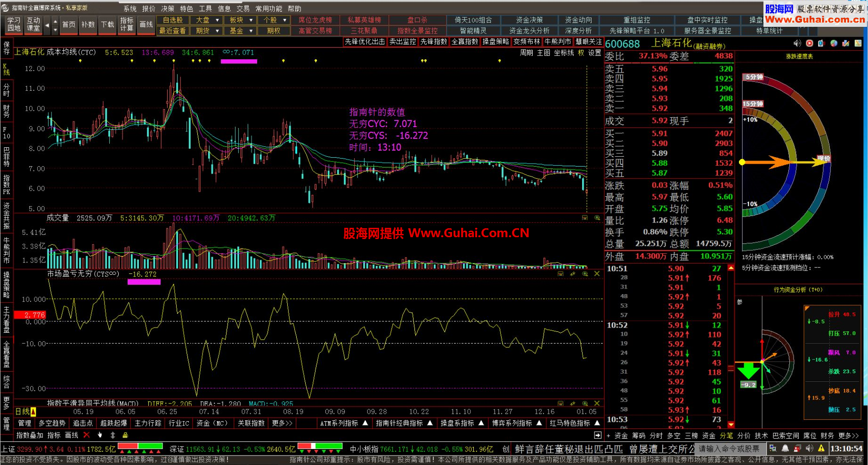Click the yellow note icon in quote header
The image size is (868, 465).
click(858, 43)
